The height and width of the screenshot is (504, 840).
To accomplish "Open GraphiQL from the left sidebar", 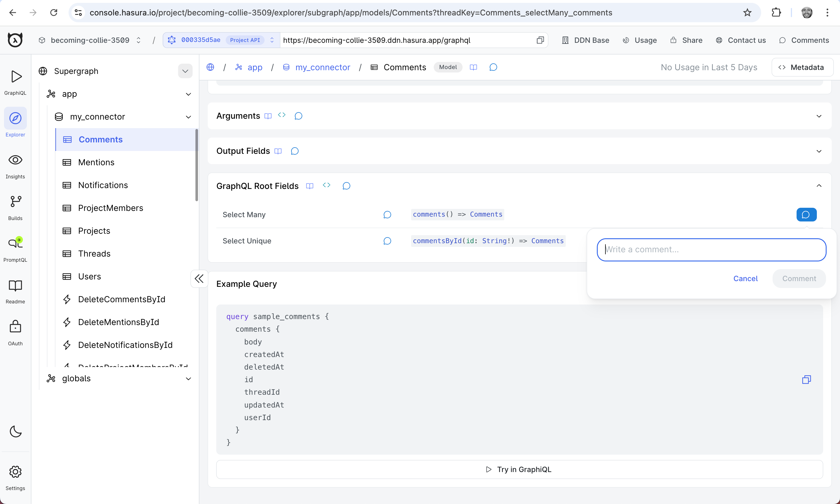I will [x=15, y=82].
